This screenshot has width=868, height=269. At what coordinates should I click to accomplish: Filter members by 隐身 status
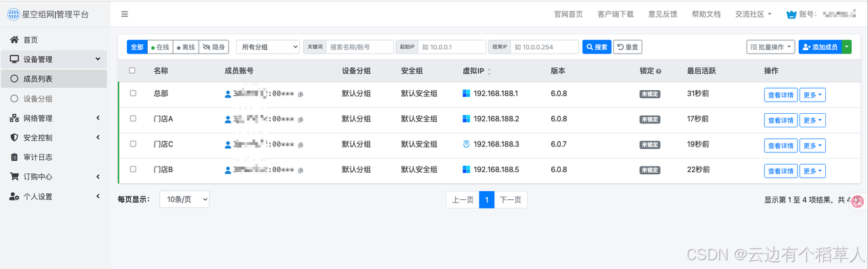point(214,47)
